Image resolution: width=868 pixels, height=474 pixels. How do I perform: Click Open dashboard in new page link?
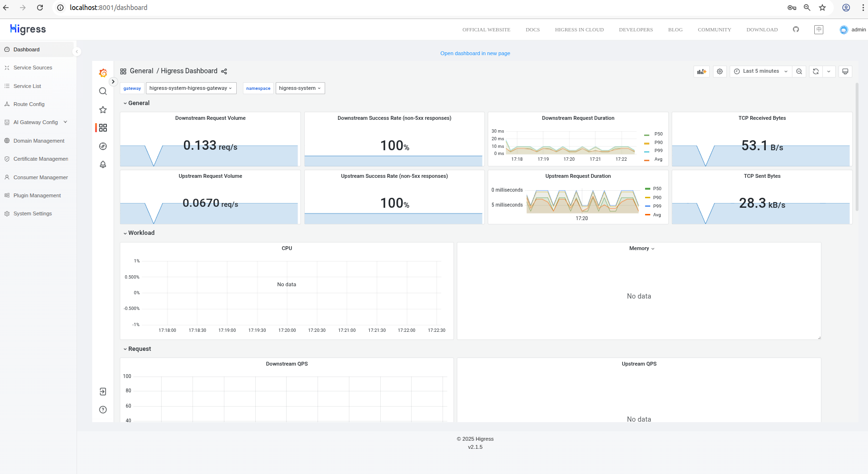coord(475,53)
